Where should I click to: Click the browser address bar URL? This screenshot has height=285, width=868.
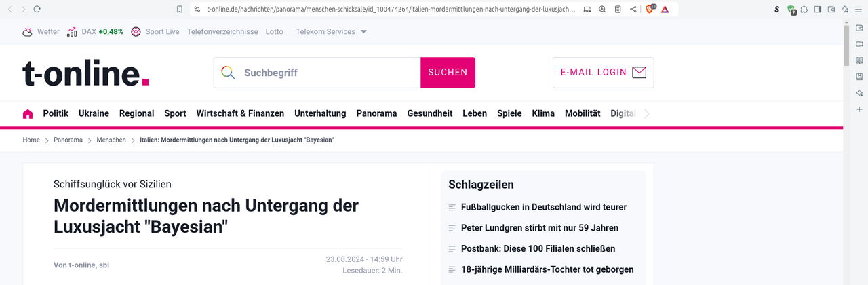point(391,9)
